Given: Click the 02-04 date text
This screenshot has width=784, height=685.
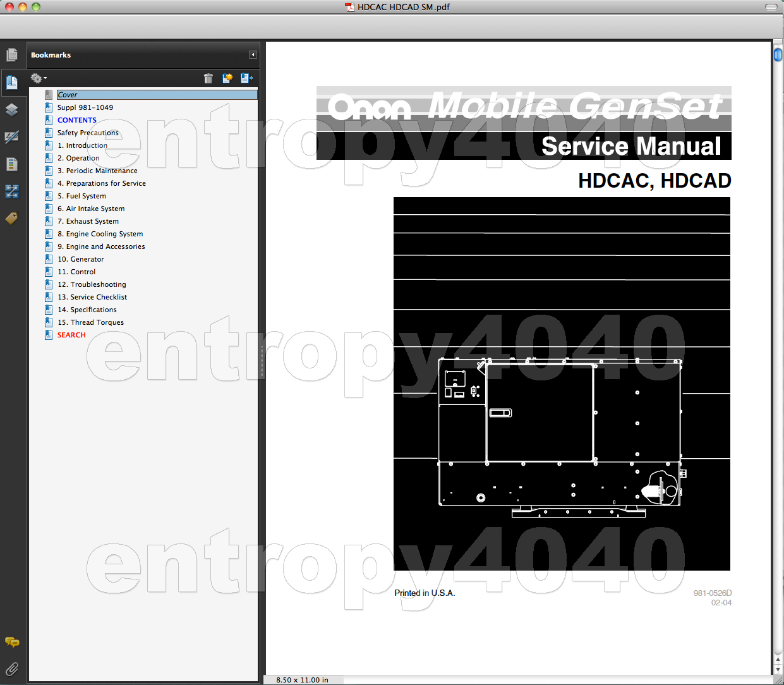Looking at the screenshot, I should pos(721,603).
